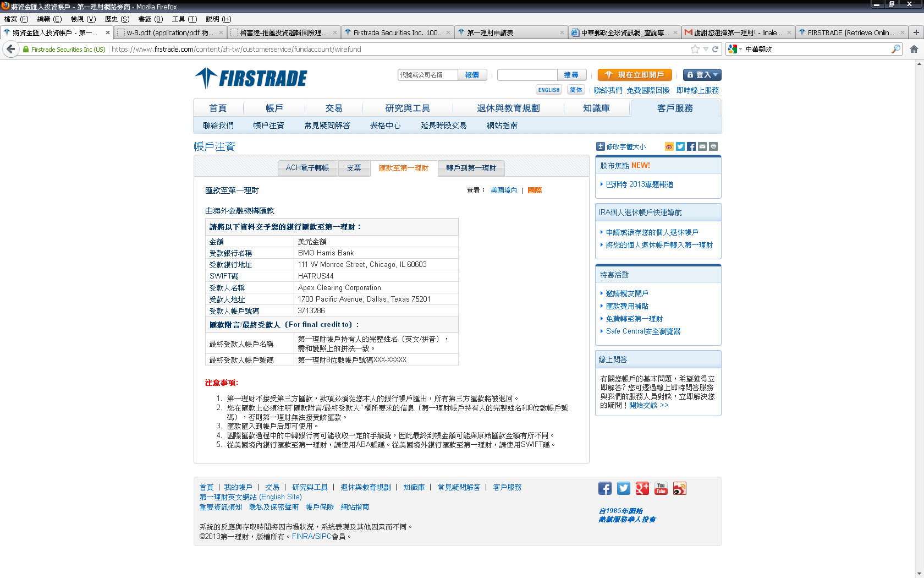
Task: Open 知識庫 navigation item
Action: click(x=597, y=108)
